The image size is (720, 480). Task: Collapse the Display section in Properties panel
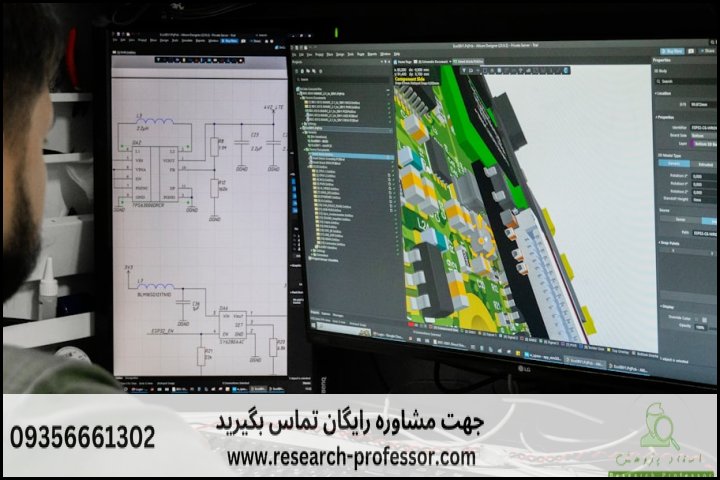tap(668, 307)
